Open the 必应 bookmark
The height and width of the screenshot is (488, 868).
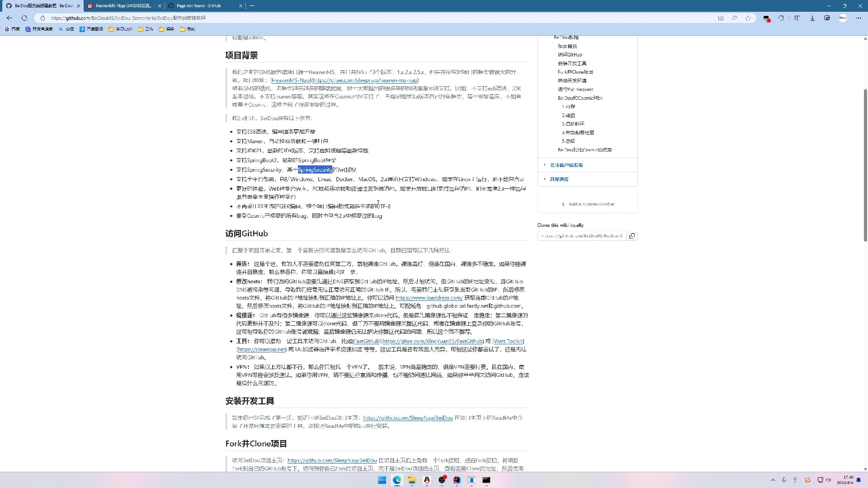[x=66, y=29]
